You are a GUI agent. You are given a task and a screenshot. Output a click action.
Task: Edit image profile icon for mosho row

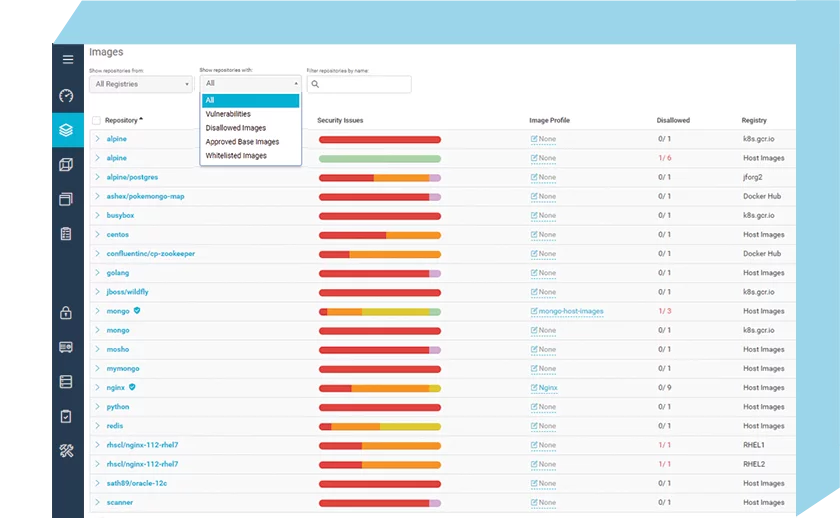tap(534, 349)
